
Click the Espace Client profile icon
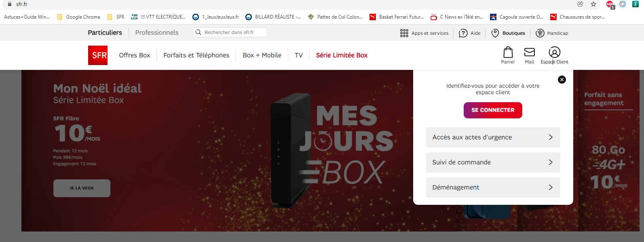coord(555,52)
